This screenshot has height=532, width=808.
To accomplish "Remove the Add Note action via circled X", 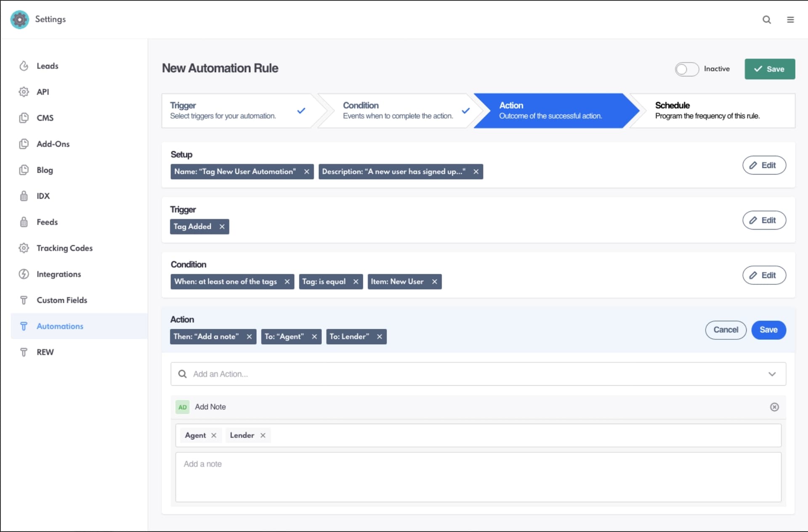I will (774, 407).
